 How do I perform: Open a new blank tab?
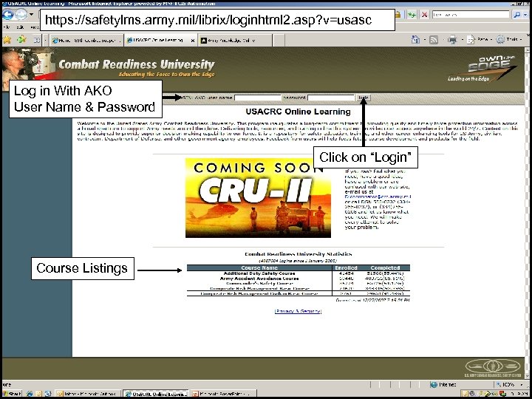tap(279, 41)
